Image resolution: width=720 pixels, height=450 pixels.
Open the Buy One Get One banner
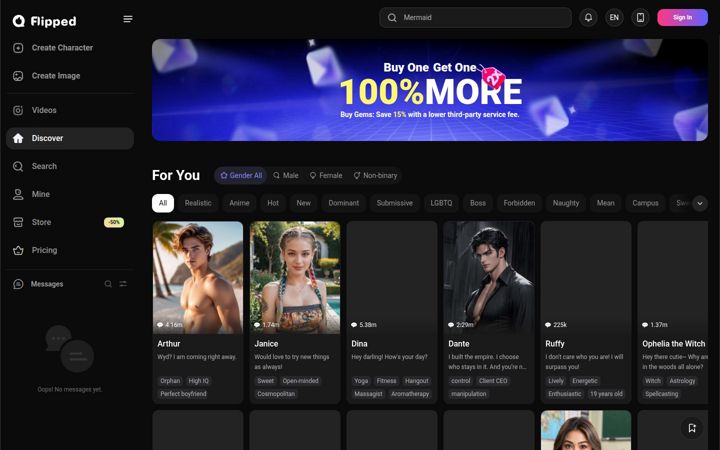[x=430, y=90]
